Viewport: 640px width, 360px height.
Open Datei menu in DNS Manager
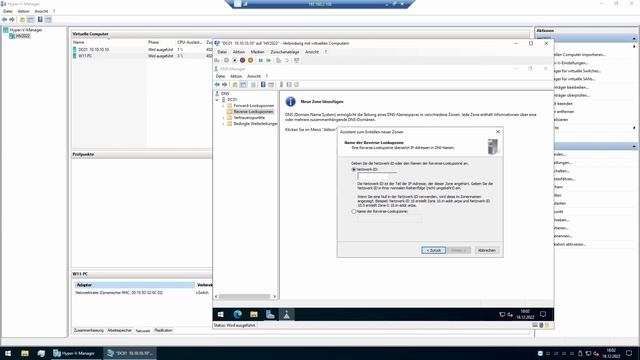click(220, 76)
